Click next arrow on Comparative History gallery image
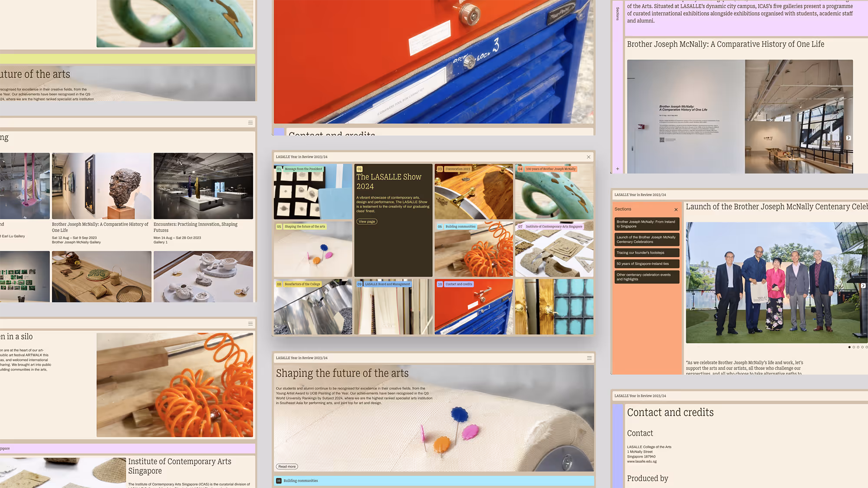The height and width of the screenshot is (488, 868). pos(848,138)
